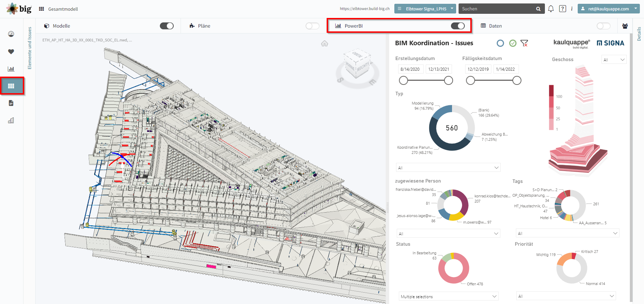Click the bar chart icon in sidebar
Viewport: 644px width, 304px height.
11,69
